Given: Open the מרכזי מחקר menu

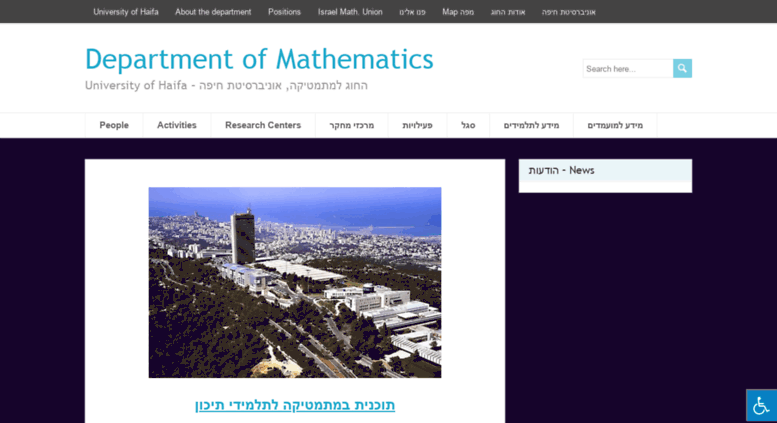Looking at the screenshot, I should (352, 125).
